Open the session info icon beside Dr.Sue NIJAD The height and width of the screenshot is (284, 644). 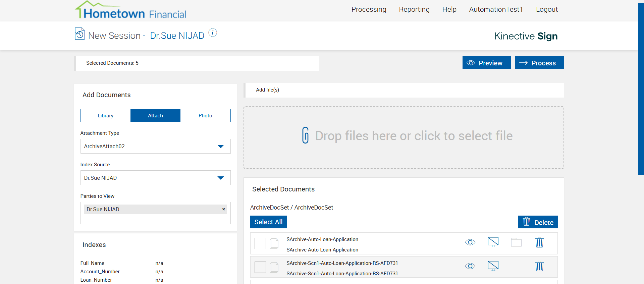pyautogui.click(x=213, y=33)
